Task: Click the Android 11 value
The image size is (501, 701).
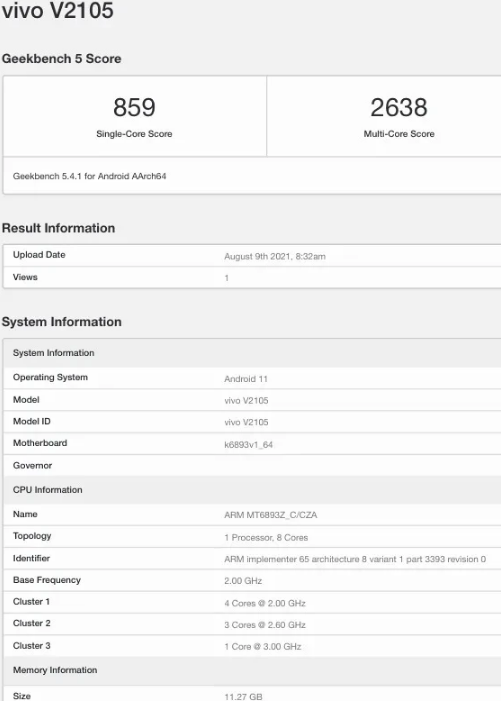Action: [246, 379]
